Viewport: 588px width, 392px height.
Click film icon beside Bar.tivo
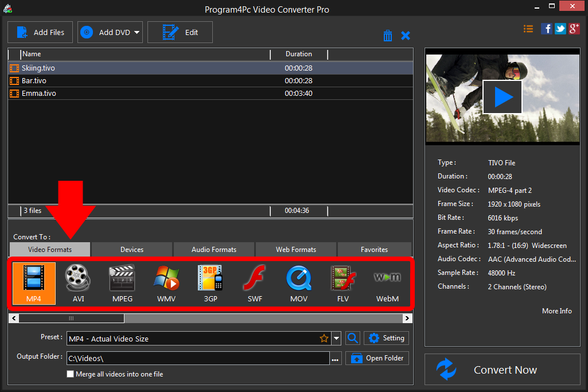point(14,81)
